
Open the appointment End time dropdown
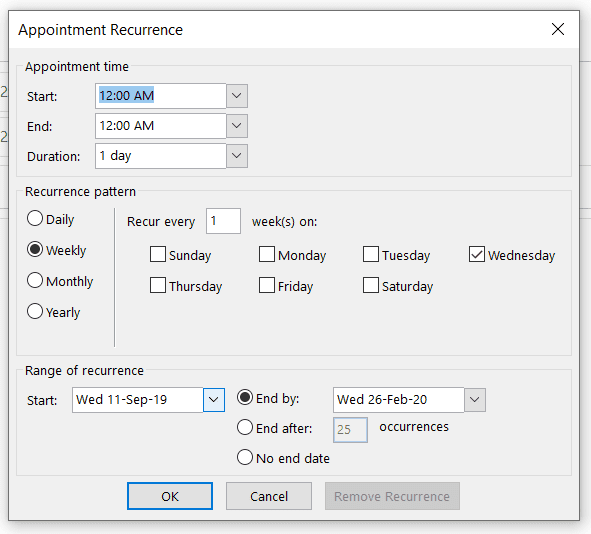(x=237, y=125)
